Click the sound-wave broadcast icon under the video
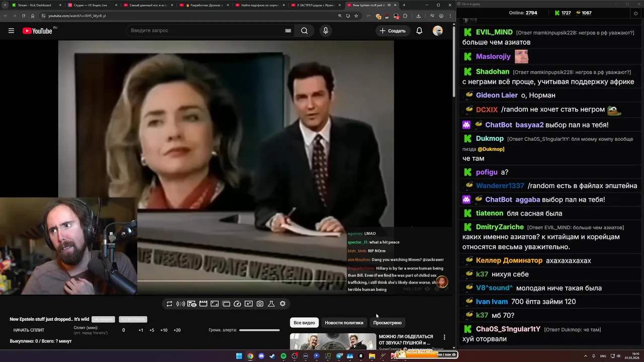 tap(181, 304)
